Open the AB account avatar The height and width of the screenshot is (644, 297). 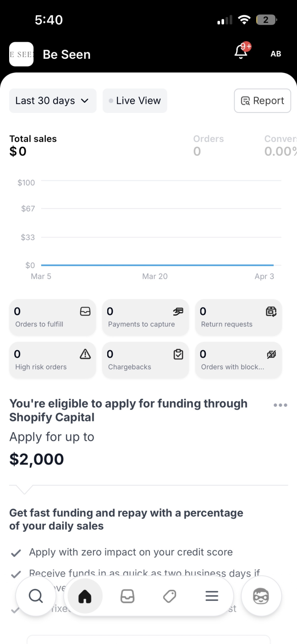coord(275,54)
